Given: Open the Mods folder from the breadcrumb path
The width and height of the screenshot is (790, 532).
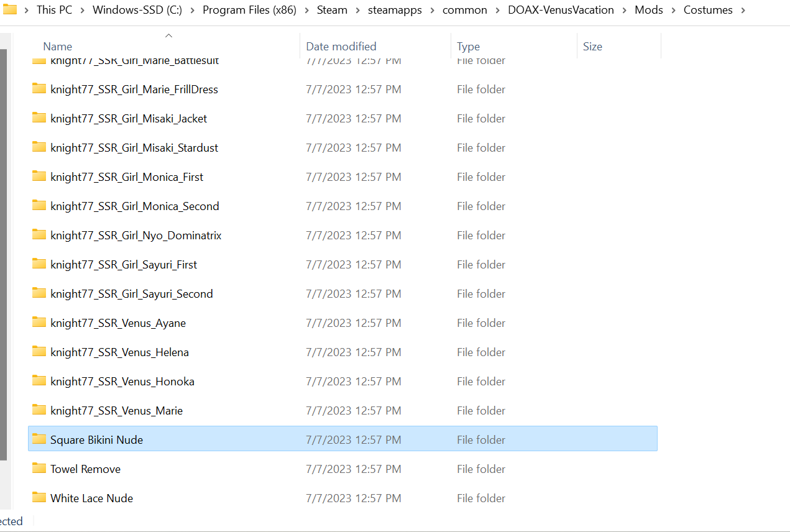Looking at the screenshot, I should (x=648, y=9).
